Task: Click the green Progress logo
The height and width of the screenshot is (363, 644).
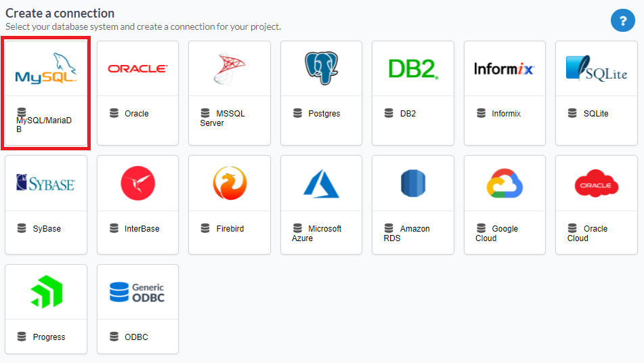Action: [x=47, y=291]
